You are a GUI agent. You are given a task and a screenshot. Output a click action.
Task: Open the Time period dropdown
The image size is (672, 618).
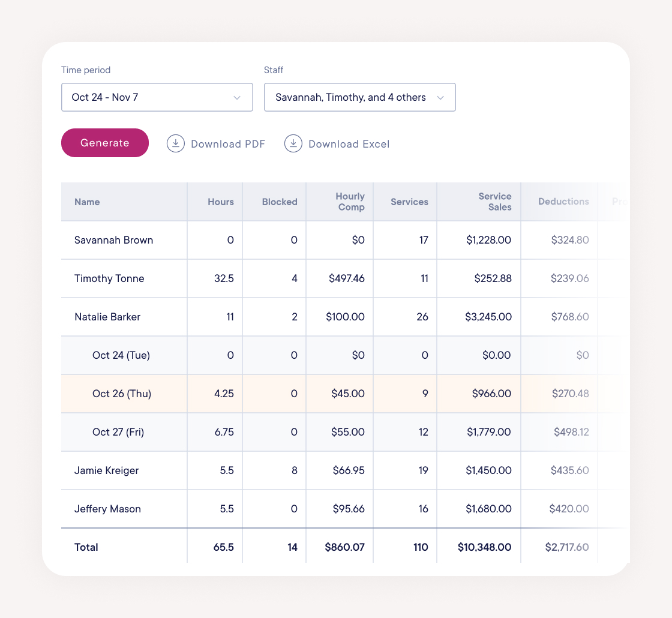(157, 97)
